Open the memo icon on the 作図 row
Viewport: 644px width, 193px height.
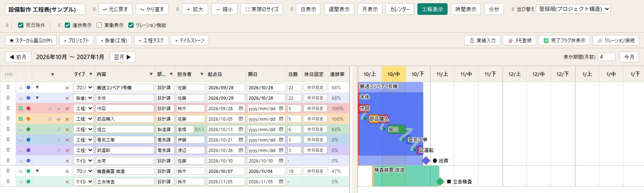[x=59, y=109]
